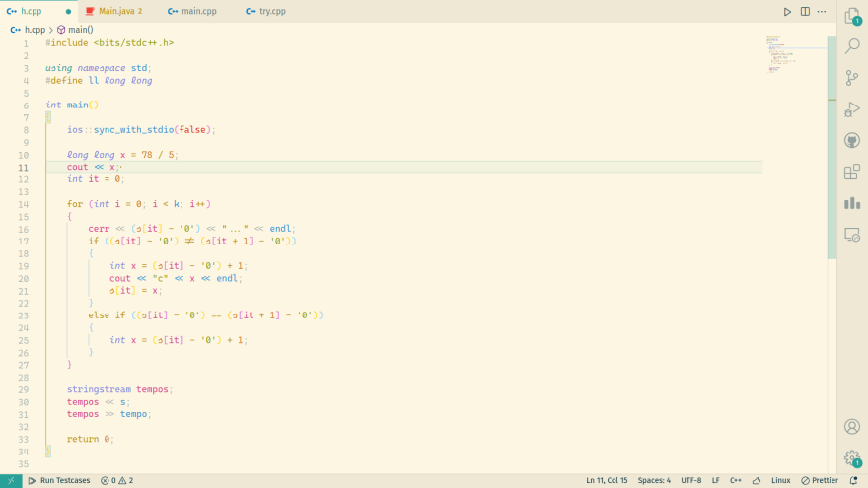Click the remote window indicator in status bar

(11, 481)
